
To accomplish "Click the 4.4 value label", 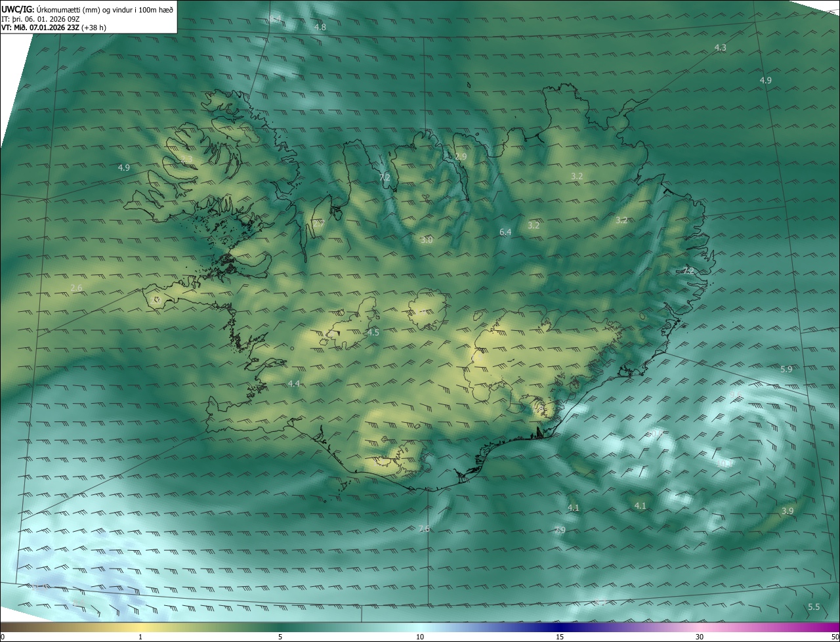I will click(x=293, y=383).
